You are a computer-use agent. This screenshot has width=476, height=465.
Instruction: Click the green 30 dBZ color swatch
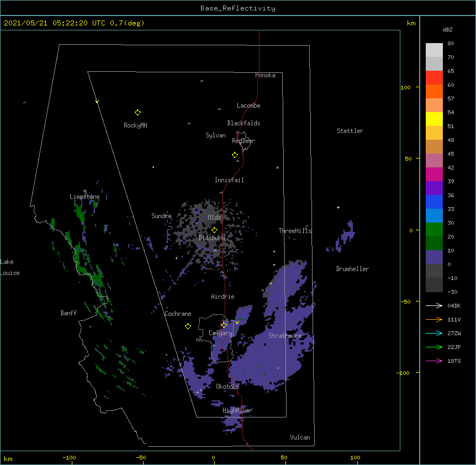pyautogui.click(x=434, y=230)
